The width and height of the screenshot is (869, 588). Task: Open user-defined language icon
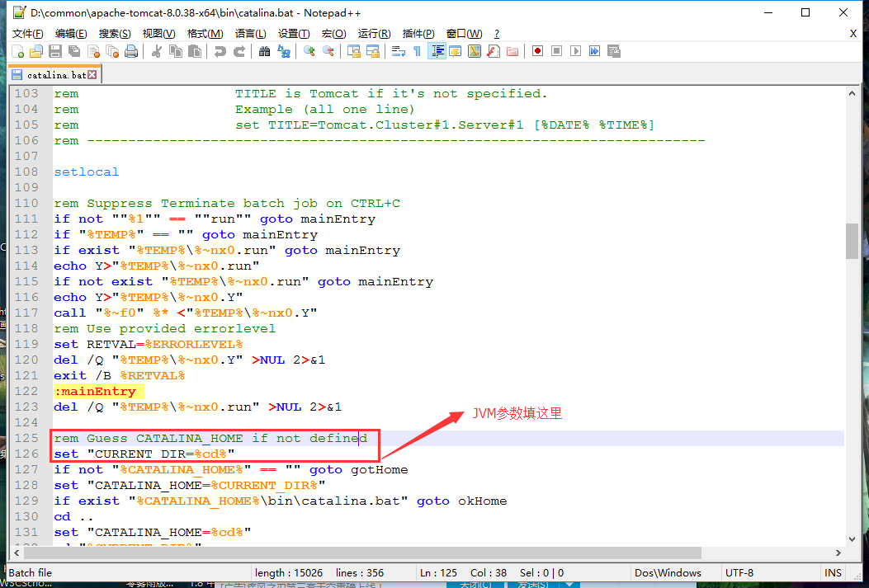click(456, 51)
